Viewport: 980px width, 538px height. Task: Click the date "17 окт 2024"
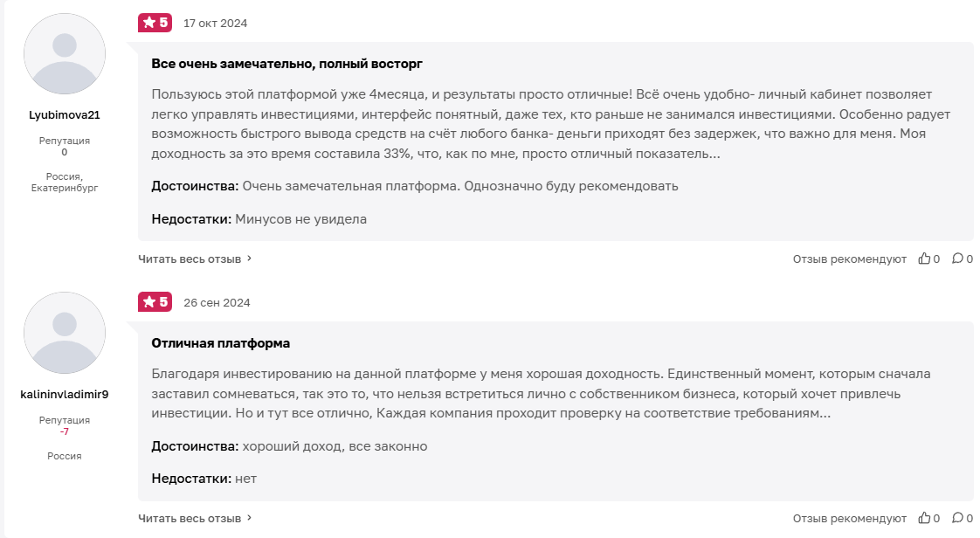pyautogui.click(x=215, y=24)
